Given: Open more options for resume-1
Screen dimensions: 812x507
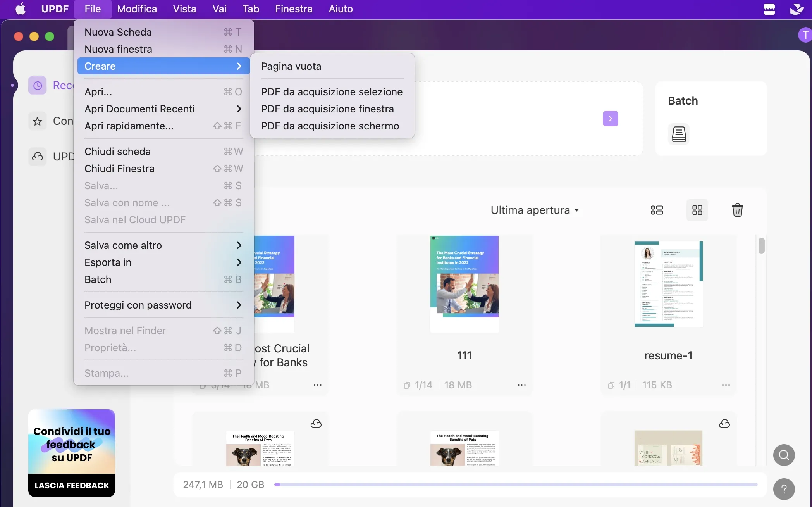Looking at the screenshot, I should (726, 385).
